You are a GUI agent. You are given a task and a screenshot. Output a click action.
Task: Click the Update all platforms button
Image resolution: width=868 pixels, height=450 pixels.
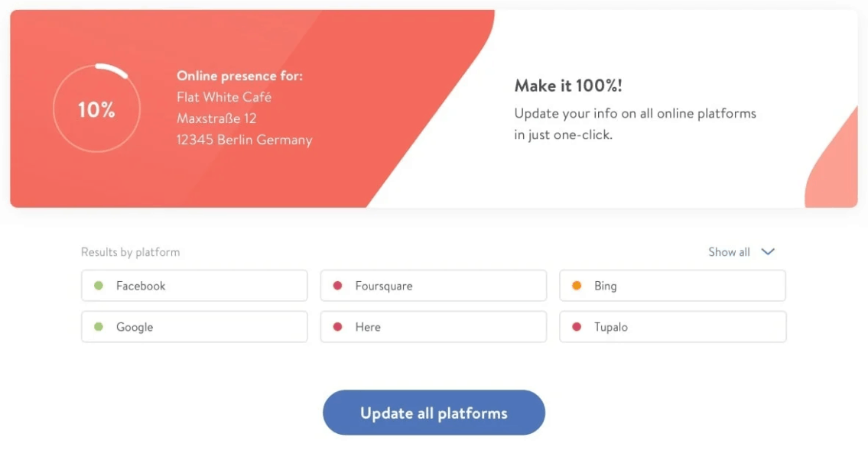434,413
